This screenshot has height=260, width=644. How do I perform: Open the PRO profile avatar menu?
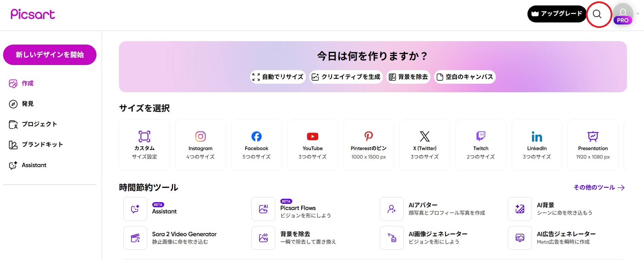tap(623, 14)
